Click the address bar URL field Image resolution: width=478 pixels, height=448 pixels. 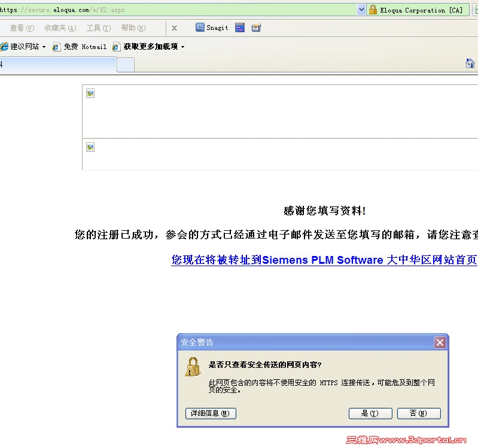[177, 10]
